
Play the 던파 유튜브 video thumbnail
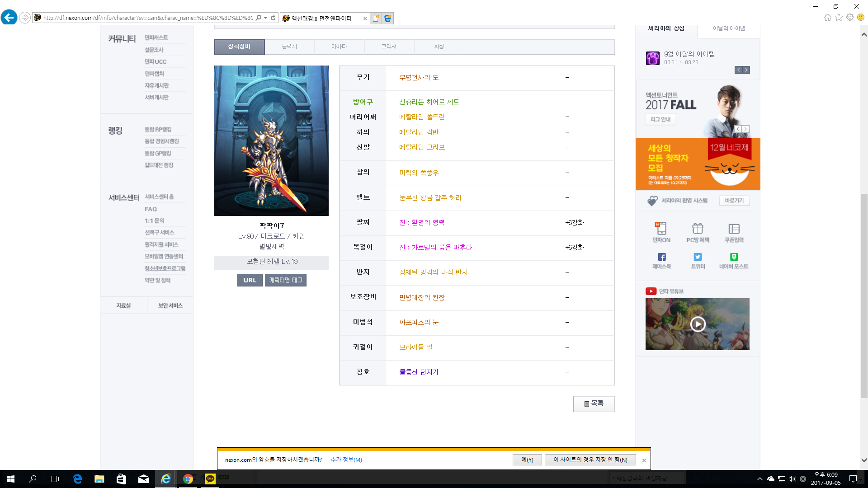[x=697, y=324]
